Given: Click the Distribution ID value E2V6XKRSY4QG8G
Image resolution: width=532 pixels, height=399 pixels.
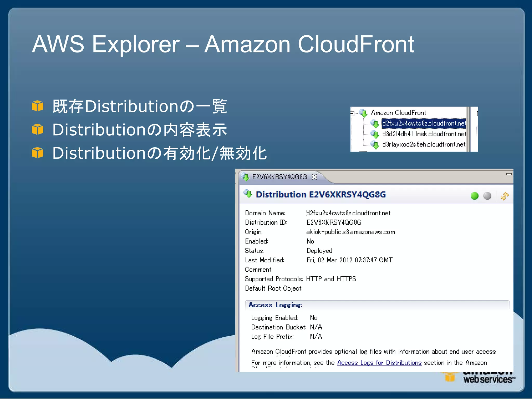Looking at the screenshot, I should (x=334, y=222).
